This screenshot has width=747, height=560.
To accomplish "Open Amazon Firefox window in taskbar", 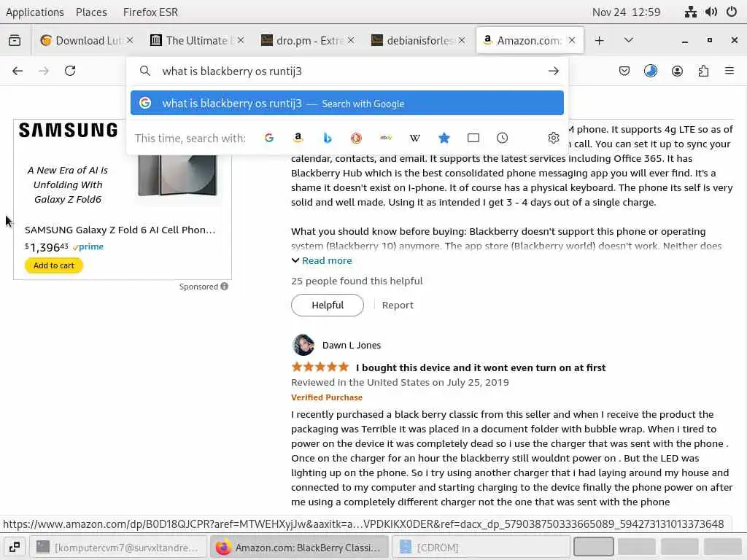I will [299, 547].
